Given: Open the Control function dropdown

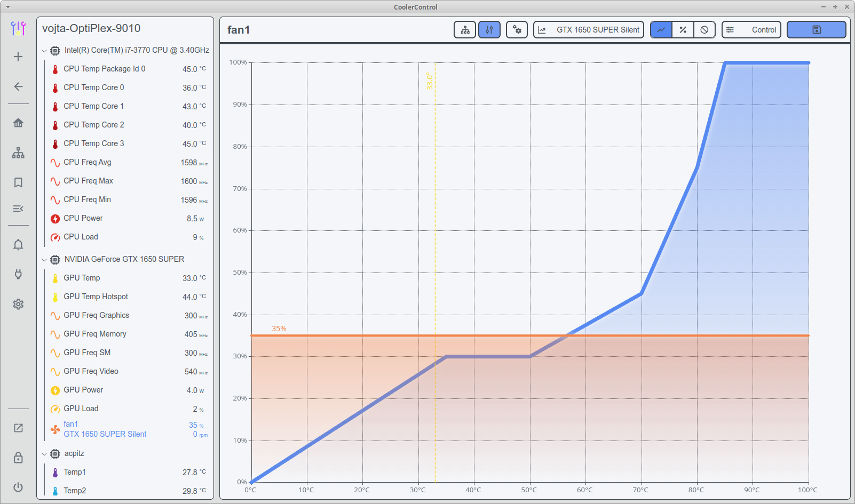Looking at the screenshot, I should pyautogui.click(x=751, y=30).
